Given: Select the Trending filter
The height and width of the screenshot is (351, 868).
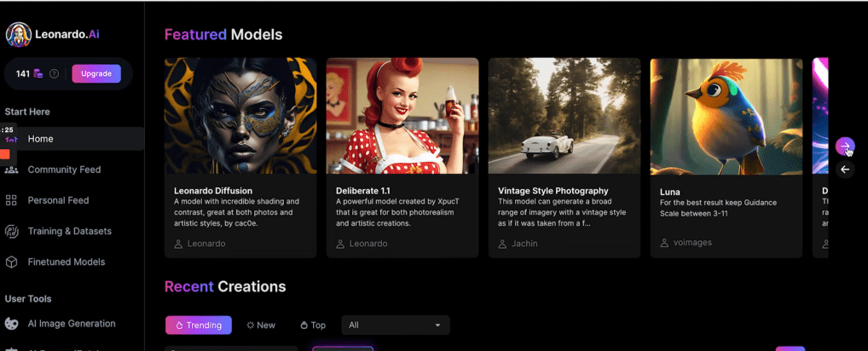Looking at the screenshot, I should point(199,325).
